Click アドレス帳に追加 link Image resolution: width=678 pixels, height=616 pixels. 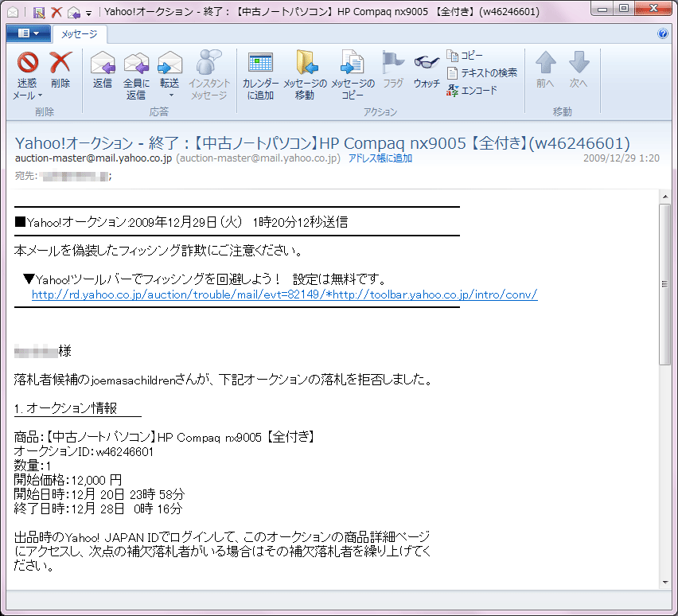tap(380, 158)
